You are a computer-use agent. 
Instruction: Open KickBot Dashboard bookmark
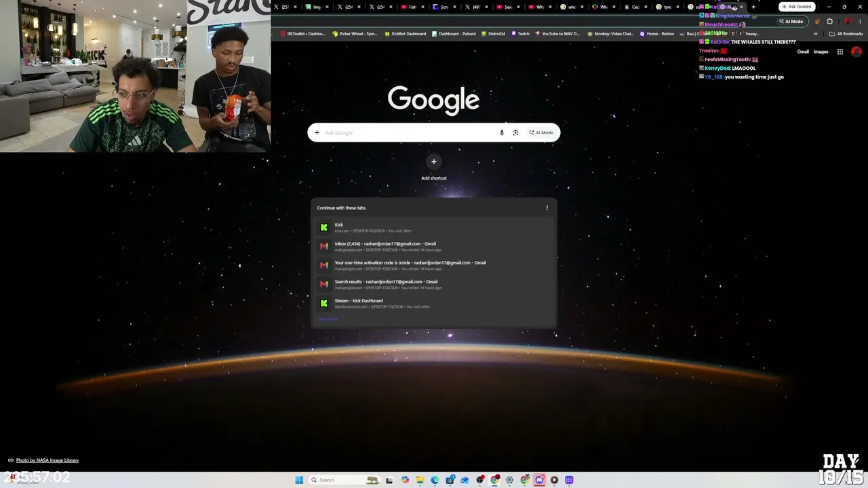tap(405, 34)
